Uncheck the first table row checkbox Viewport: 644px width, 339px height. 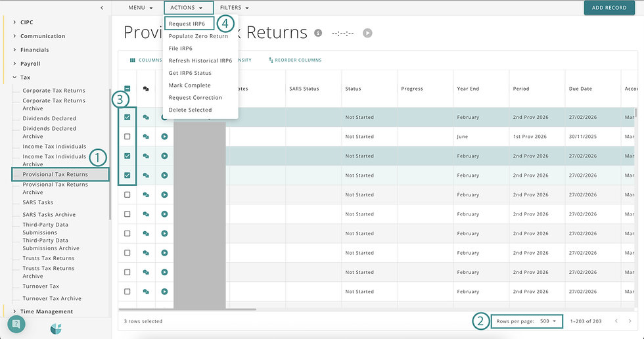click(127, 118)
